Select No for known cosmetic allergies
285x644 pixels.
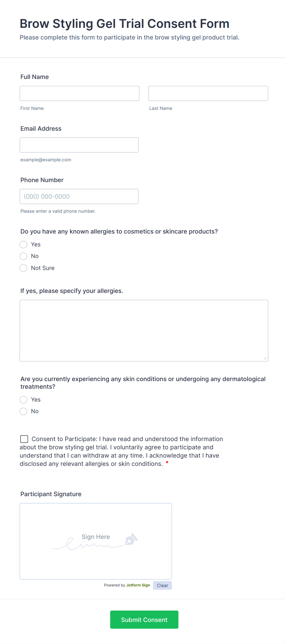pos(23,256)
